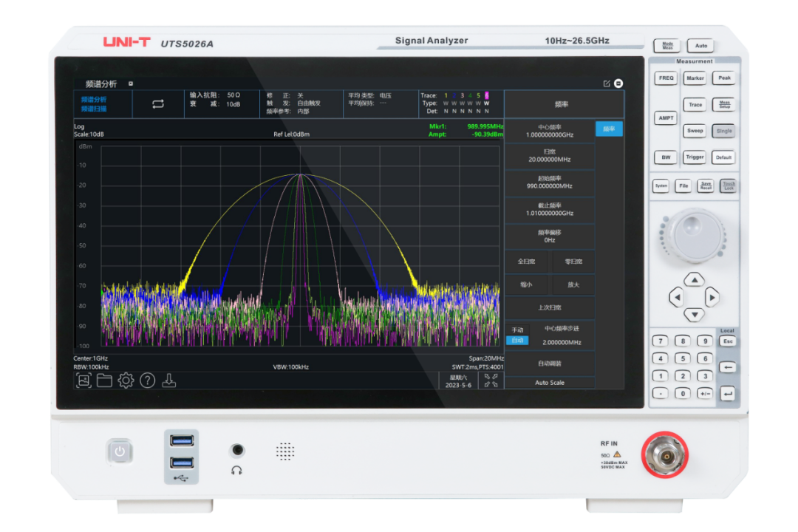This screenshot has height=532, width=798.
Task: Open the 输入抗阻 and 衰减 settings panel
Action: click(x=222, y=104)
